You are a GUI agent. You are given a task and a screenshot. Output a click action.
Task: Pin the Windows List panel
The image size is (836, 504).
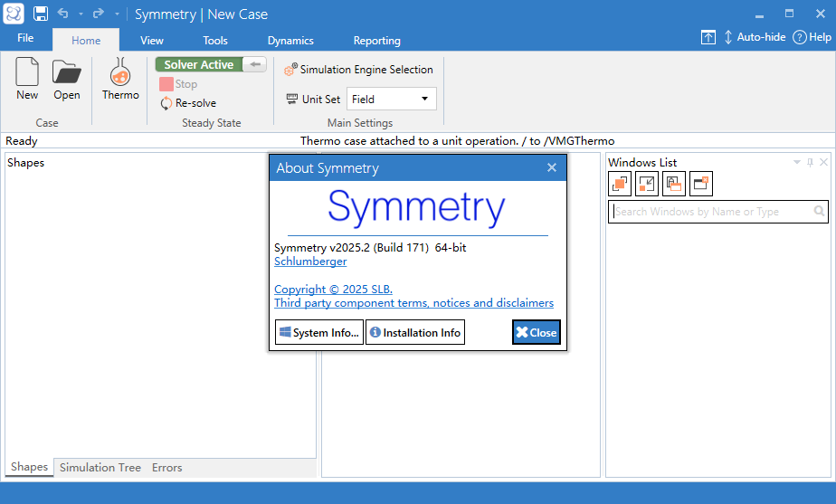click(x=810, y=162)
